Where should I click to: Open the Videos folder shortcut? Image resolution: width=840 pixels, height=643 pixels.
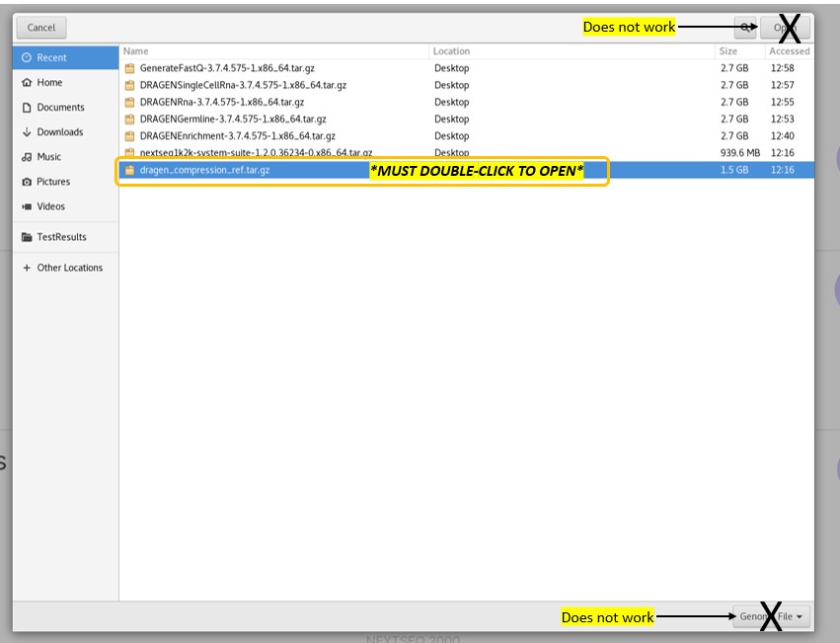(x=50, y=206)
